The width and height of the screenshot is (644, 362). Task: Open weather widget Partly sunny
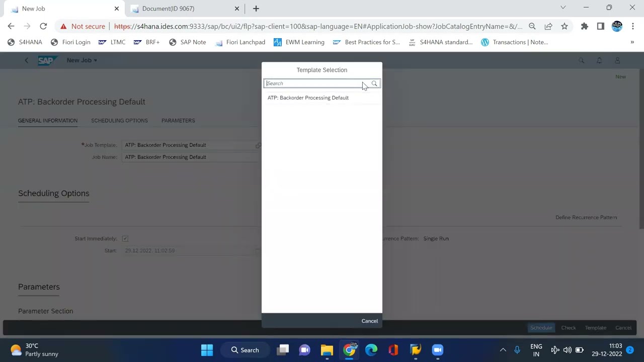tap(35, 350)
